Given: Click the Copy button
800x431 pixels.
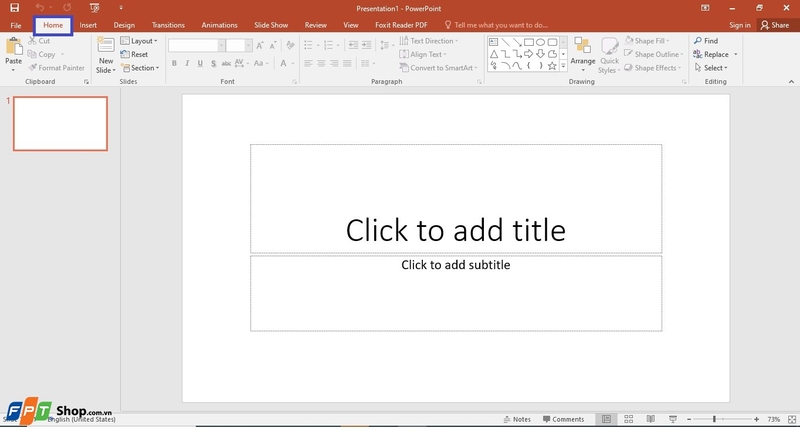Looking at the screenshot, I should click(x=41, y=54).
